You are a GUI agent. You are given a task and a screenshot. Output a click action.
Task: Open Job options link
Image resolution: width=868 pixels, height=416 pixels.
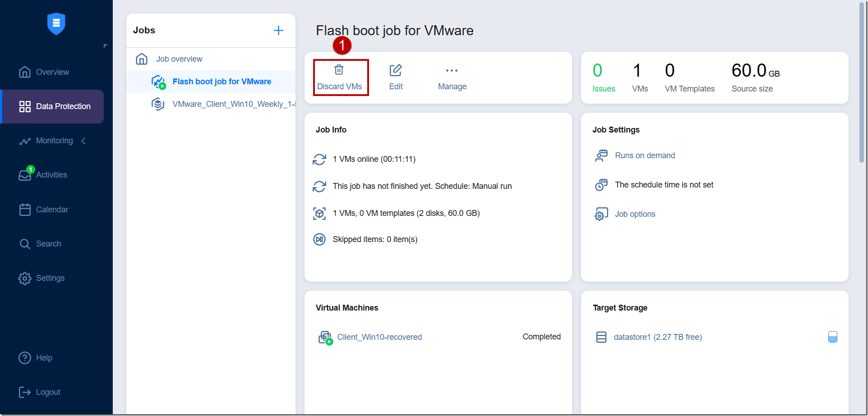click(x=635, y=214)
